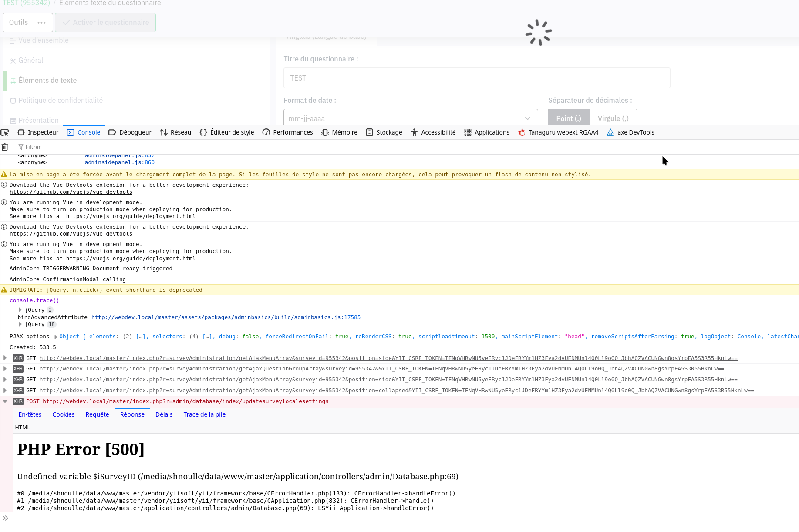
Task: Click the Politique de confidentialité shield icon
Action: (13, 101)
